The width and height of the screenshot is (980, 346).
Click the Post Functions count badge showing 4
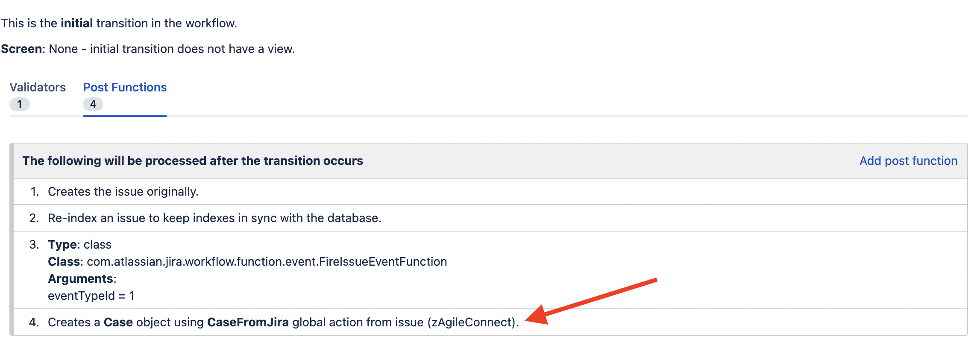93,104
